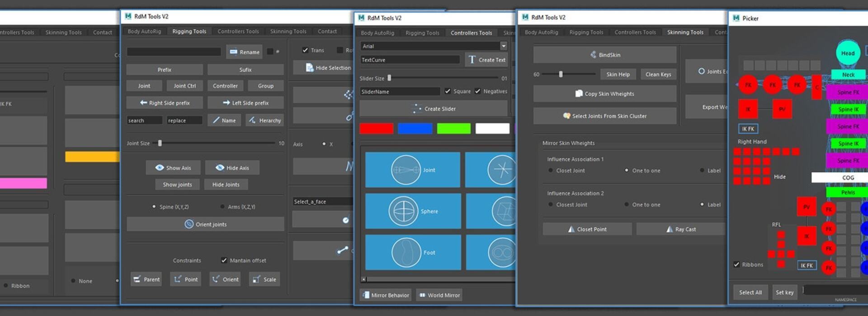Click the Slider Size slider handle
Screen dimensions: 868x316
click(389, 78)
